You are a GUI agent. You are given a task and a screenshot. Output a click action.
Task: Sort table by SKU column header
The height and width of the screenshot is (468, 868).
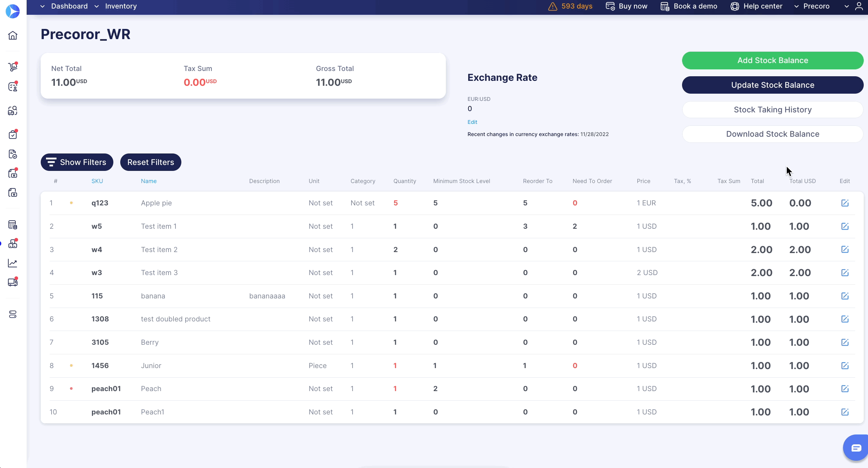[97, 181]
